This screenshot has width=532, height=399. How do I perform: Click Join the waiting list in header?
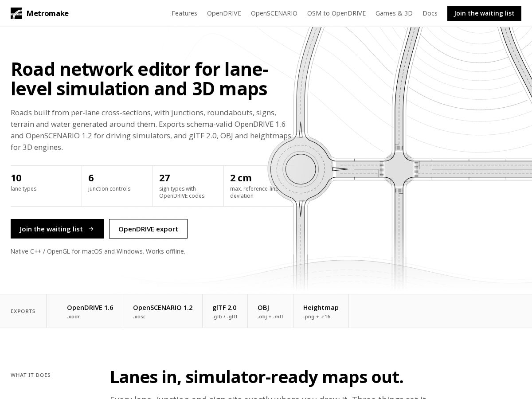pyautogui.click(x=484, y=13)
